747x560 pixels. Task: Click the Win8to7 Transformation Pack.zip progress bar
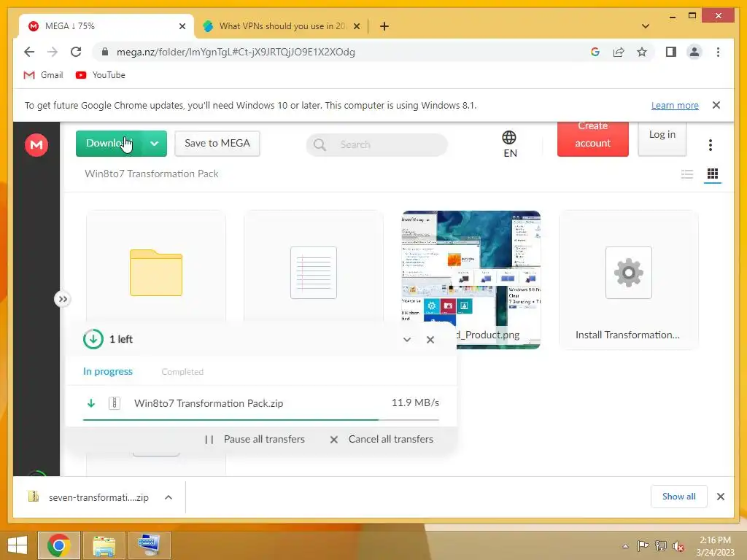260,420
